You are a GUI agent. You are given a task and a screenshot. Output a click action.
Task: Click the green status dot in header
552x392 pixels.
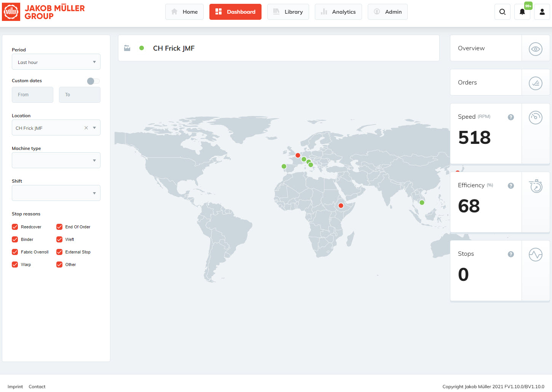142,48
